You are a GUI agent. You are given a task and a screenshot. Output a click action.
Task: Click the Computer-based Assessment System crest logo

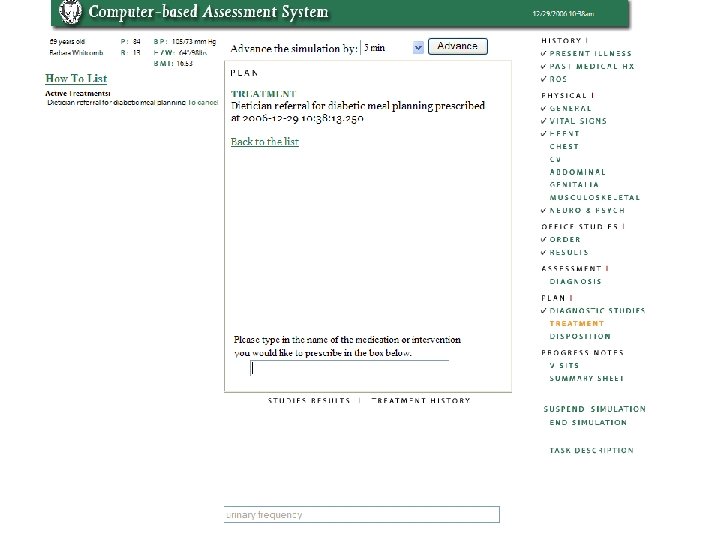71,11
